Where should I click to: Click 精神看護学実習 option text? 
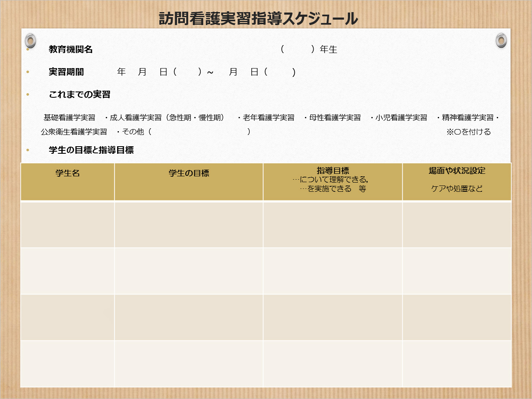468,118
